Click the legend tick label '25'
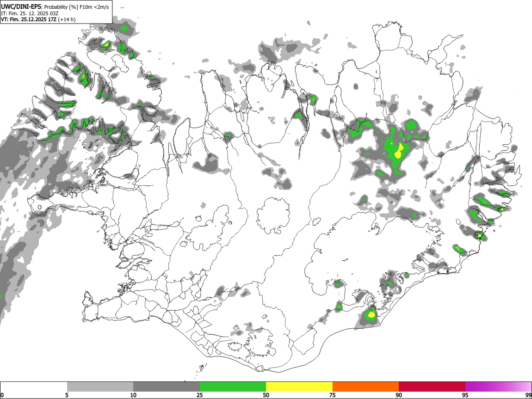The height and width of the screenshot is (399, 532). tap(200, 395)
